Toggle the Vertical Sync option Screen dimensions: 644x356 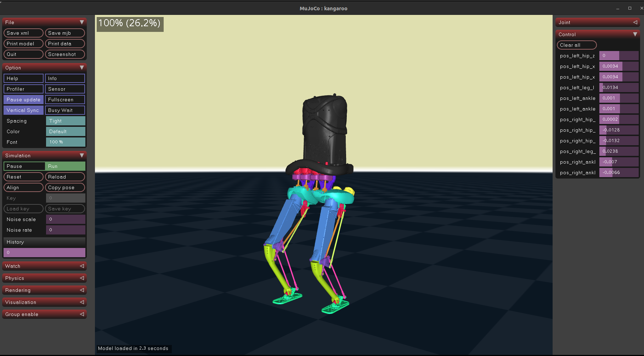click(x=23, y=110)
